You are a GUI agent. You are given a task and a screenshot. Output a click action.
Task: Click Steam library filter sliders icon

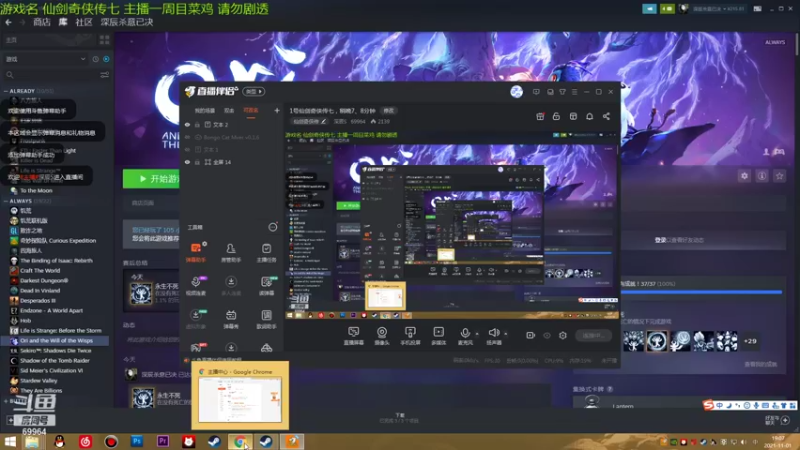click(x=105, y=75)
